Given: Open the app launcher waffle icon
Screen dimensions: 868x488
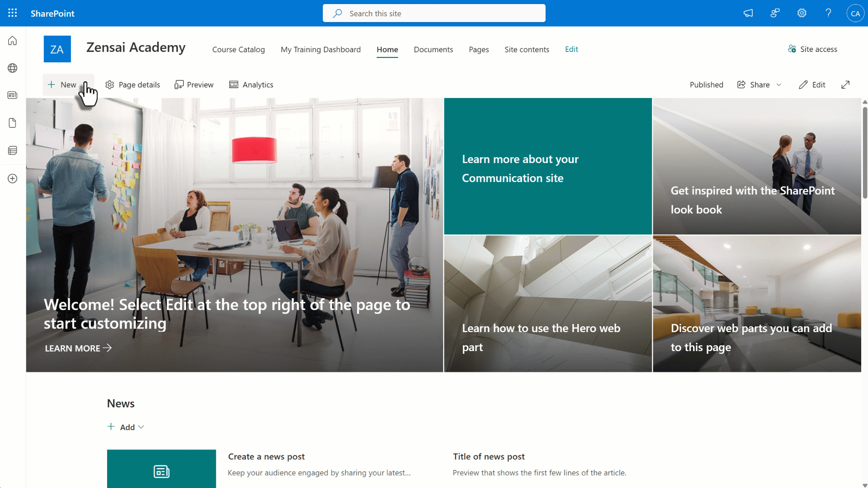Looking at the screenshot, I should 13,13.
